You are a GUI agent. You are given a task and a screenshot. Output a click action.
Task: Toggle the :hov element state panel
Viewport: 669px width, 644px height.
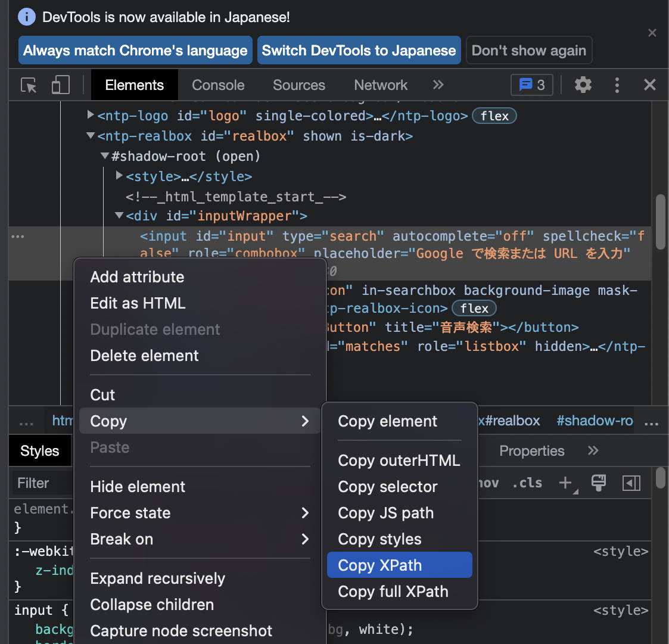486,483
